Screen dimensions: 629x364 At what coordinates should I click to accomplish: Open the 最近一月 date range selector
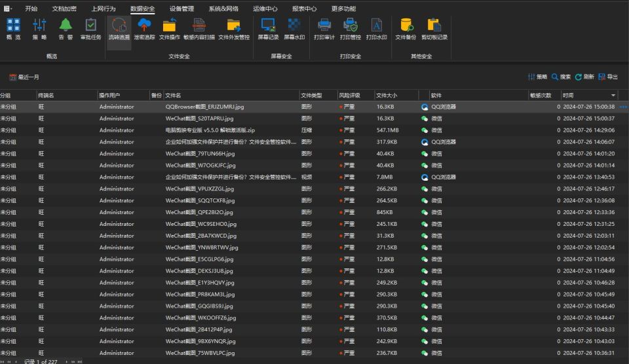pyautogui.click(x=24, y=77)
